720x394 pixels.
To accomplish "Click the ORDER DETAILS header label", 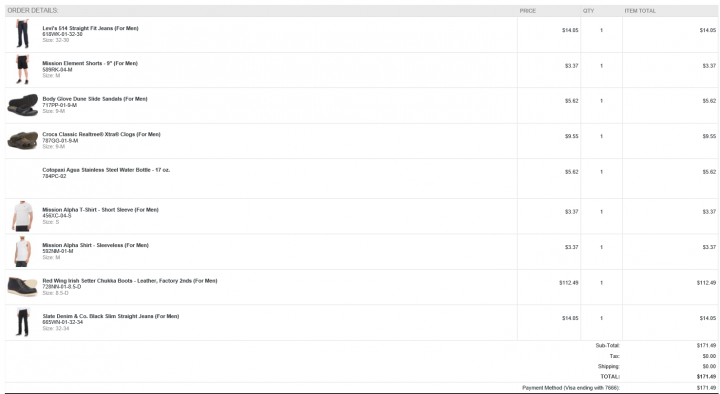I will [33, 11].
